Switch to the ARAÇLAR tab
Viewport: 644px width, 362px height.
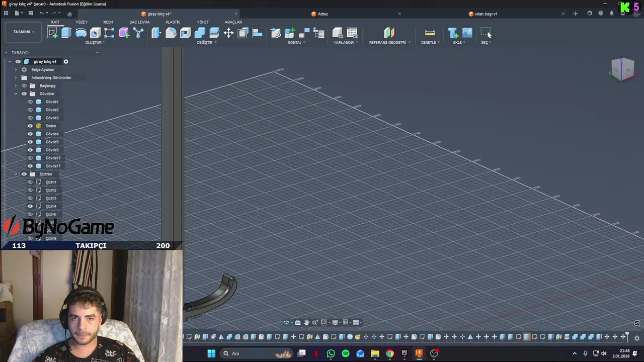click(233, 22)
